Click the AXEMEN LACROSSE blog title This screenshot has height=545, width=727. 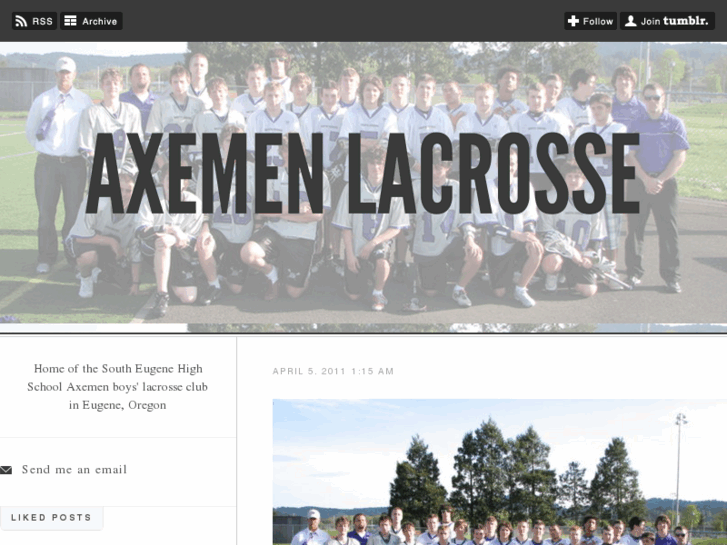click(x=363, y=173)
